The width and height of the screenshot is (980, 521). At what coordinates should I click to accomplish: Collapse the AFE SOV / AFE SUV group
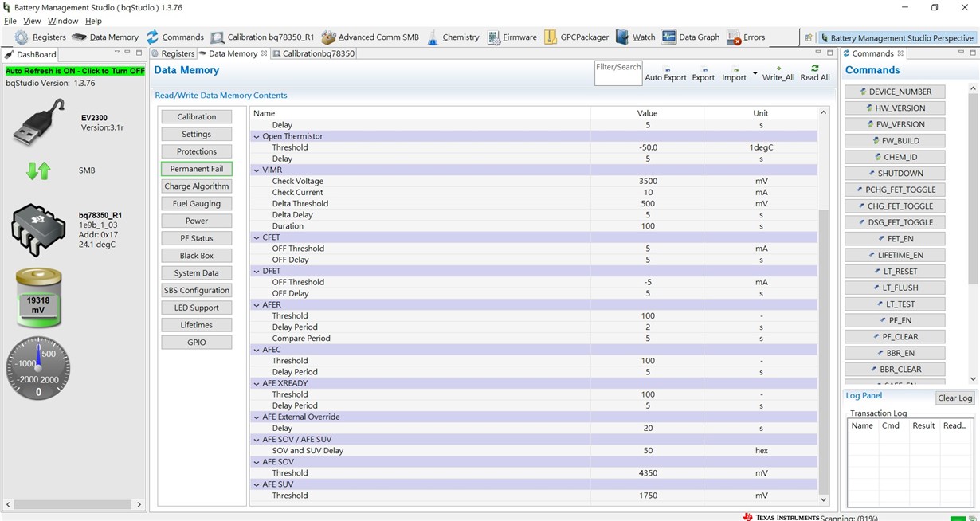(257, 439)
